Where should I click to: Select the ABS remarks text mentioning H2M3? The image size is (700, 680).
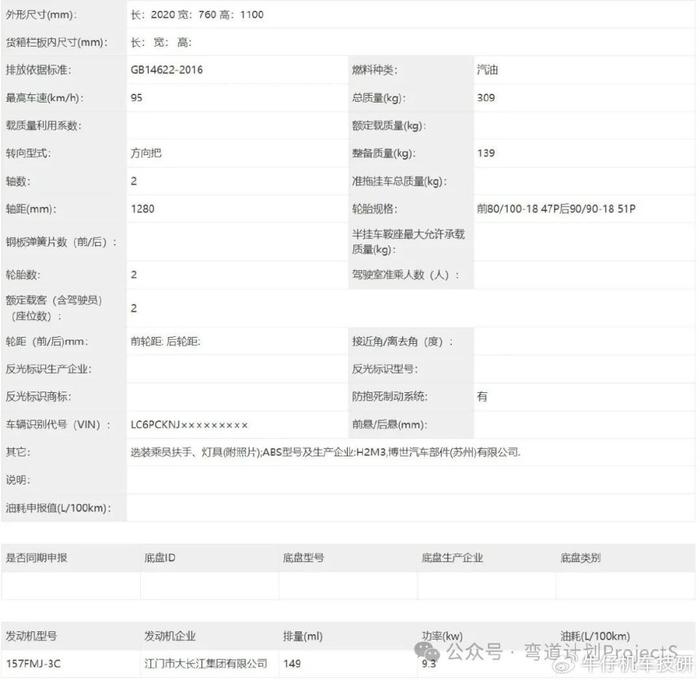(x=325, y=452)
